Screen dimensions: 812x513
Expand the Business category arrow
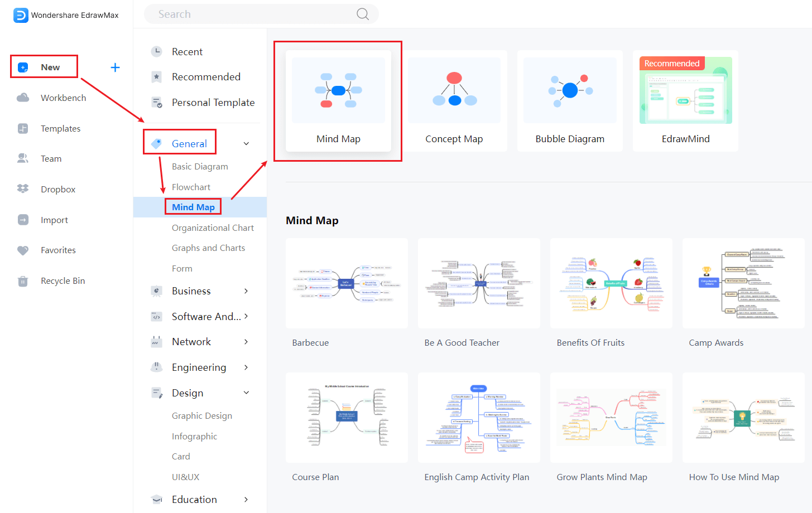tap(246, 291)
